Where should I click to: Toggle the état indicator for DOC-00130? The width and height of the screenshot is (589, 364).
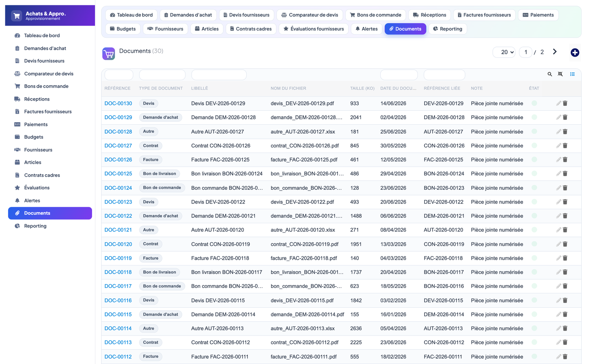click(534, 103)
